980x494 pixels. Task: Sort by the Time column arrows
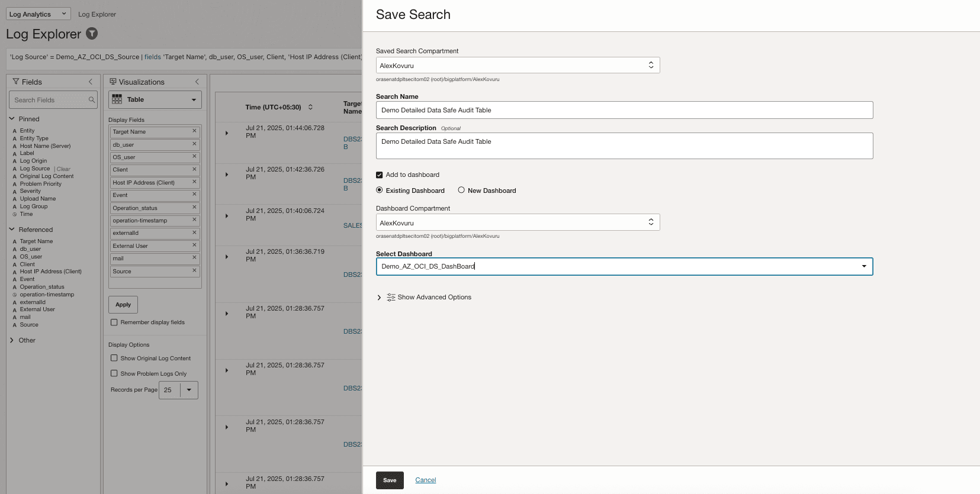[310, 107]
